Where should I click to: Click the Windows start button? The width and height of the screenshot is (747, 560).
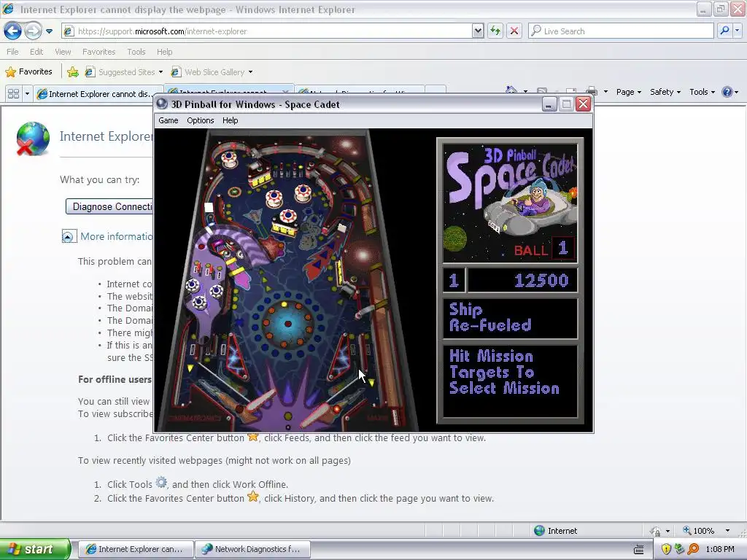(x=35, y=549)
